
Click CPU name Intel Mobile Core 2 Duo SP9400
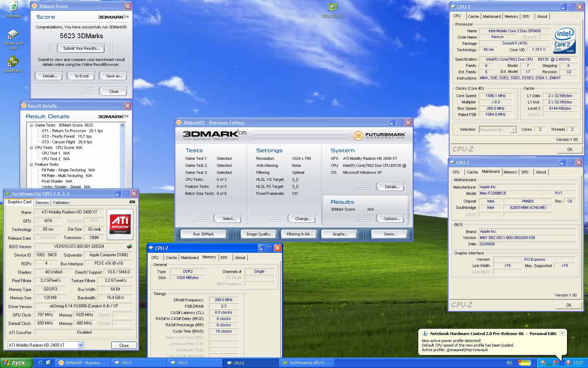[x=514, y=31]
